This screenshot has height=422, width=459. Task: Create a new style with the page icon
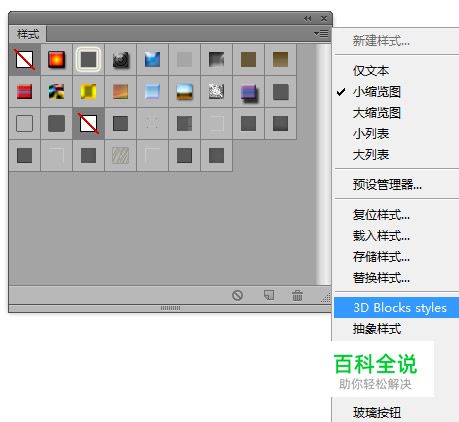(x=269, y=295)
